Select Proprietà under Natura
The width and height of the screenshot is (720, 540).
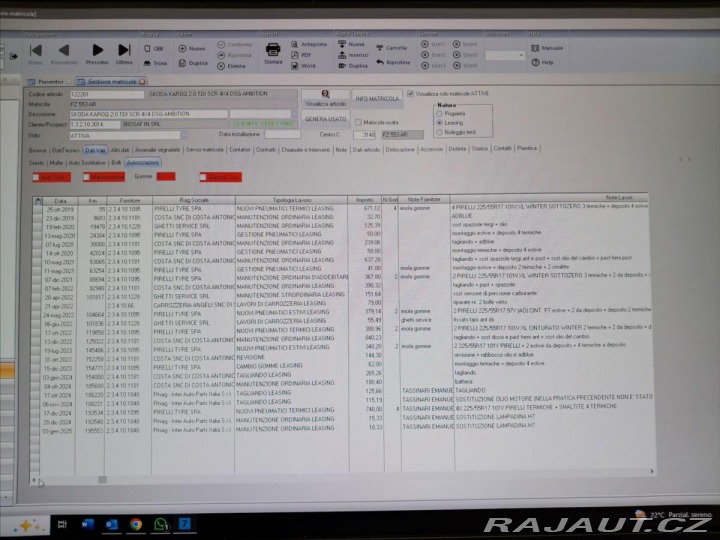[439, 113]
